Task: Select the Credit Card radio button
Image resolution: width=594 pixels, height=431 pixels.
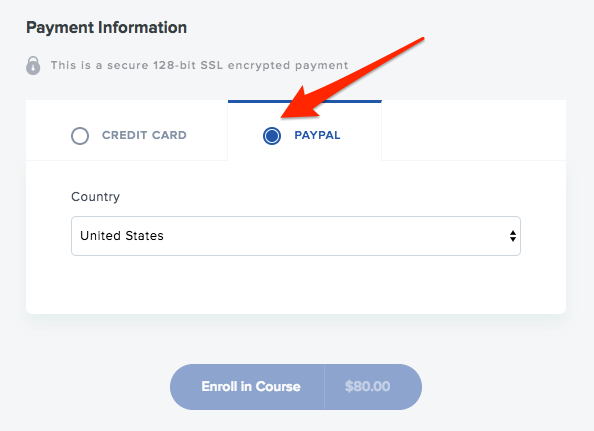Action: click(80, 136)
